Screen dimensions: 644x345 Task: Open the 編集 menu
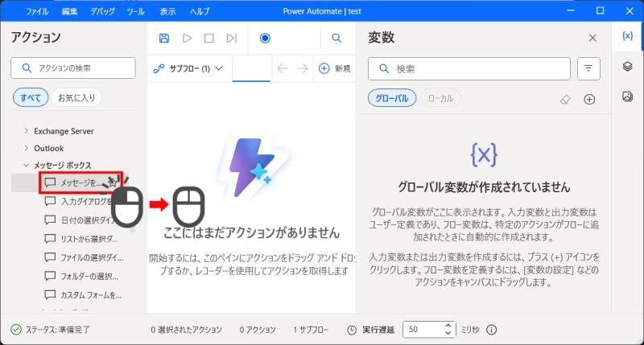69,11
